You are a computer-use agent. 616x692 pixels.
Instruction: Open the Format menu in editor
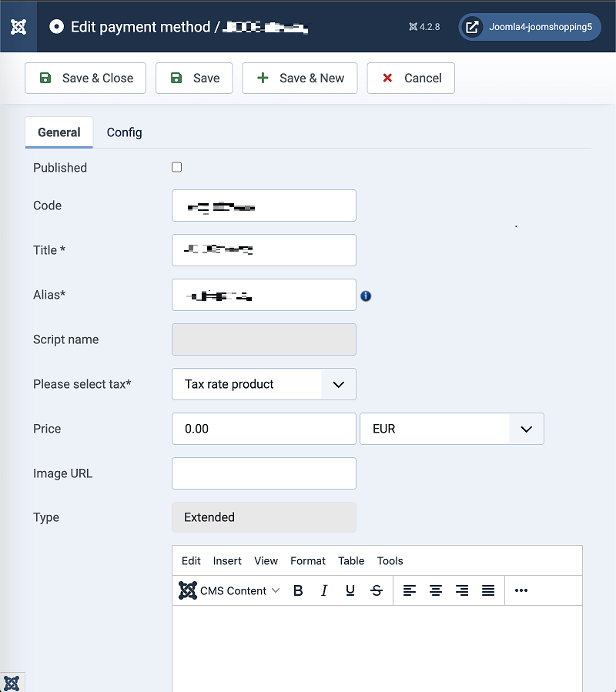(308, 560)
